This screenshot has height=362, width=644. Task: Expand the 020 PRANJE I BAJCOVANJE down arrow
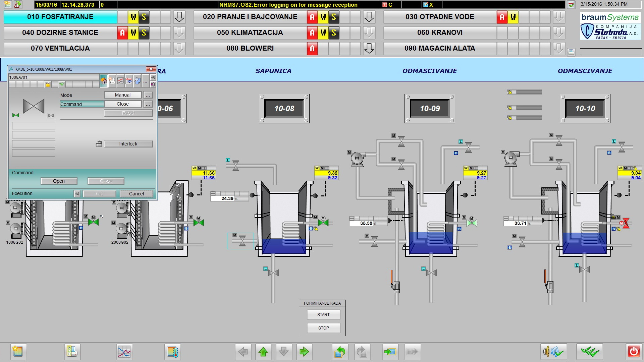[x=369, y=17]
